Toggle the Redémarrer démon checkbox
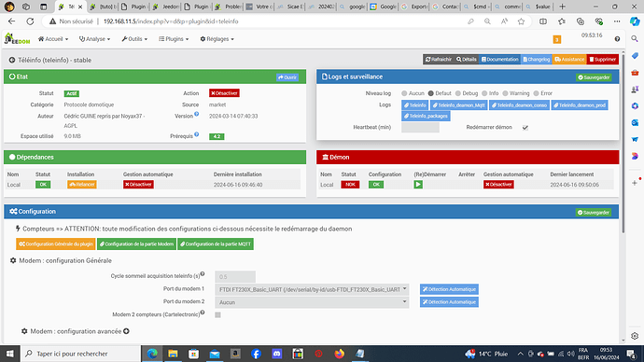Image resolution: width=644 pixels, height=362 pixels. tap(525, 128)
